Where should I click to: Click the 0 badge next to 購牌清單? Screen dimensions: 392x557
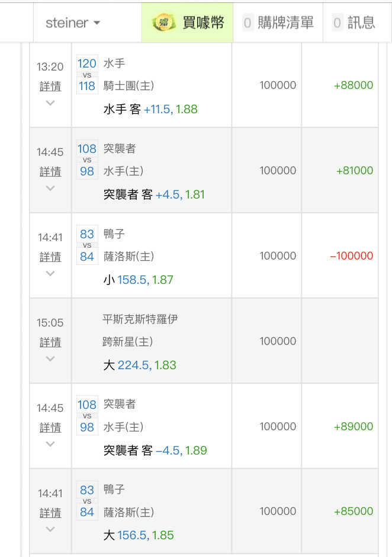(248, 23)
